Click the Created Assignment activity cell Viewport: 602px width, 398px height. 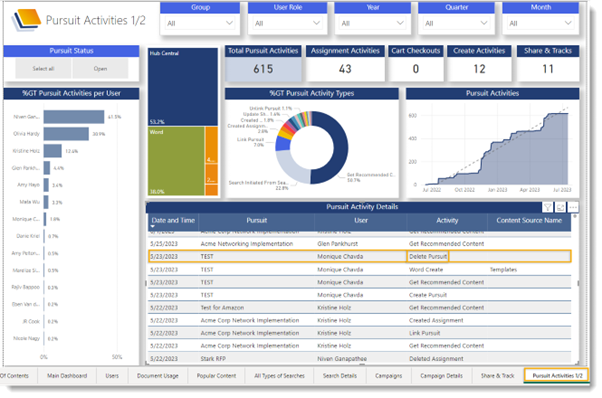pos(436,320)
